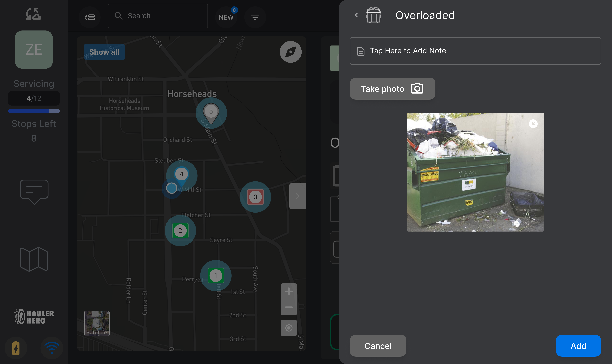Screen dimensions: 612x364
Task: Go back with the Overloaded panel chevron
Action: click(x=356, y=15)
